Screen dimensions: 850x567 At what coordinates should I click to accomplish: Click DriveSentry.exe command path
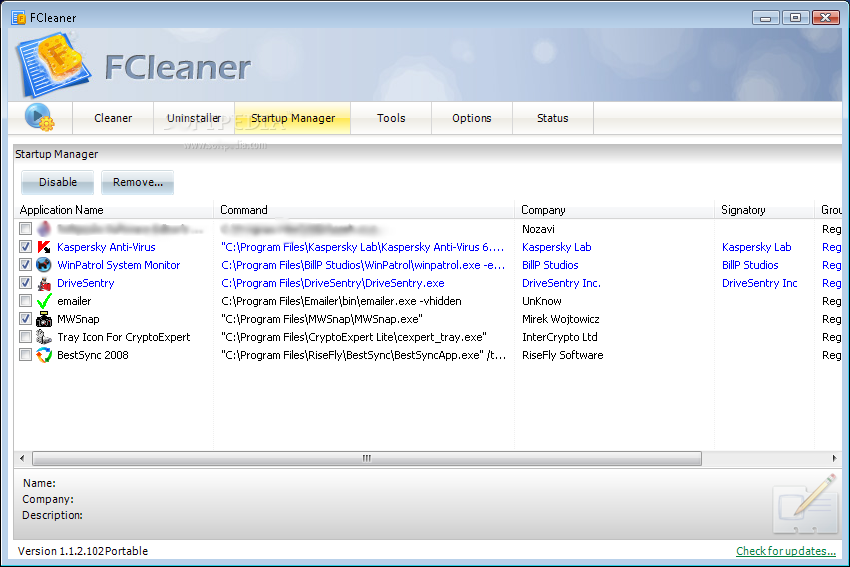333,283
